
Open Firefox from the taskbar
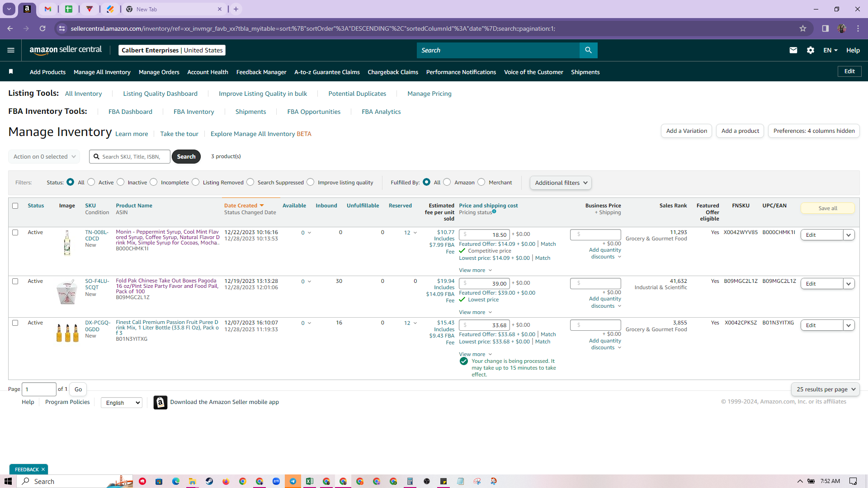coord(226,481)
